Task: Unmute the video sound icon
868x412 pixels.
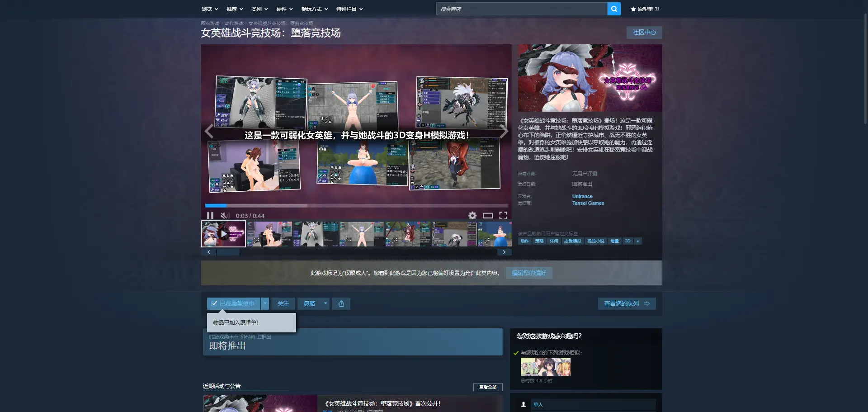Action: 225,216
